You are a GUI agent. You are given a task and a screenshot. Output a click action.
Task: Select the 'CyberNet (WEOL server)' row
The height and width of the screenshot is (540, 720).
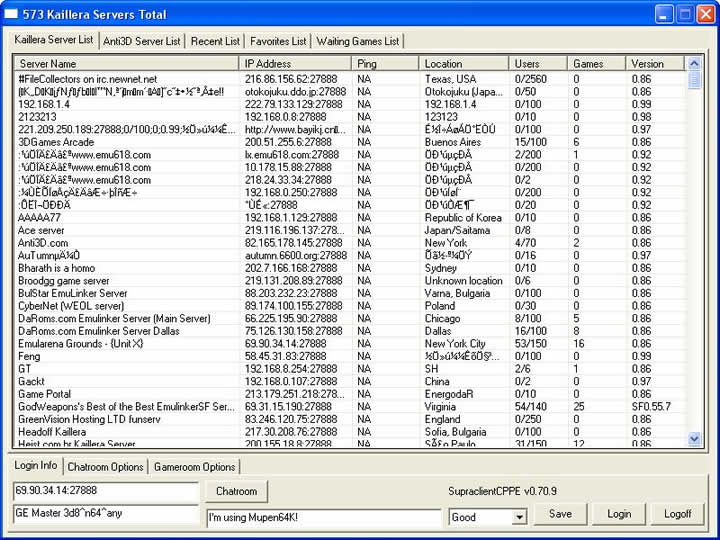coord(349,306)
